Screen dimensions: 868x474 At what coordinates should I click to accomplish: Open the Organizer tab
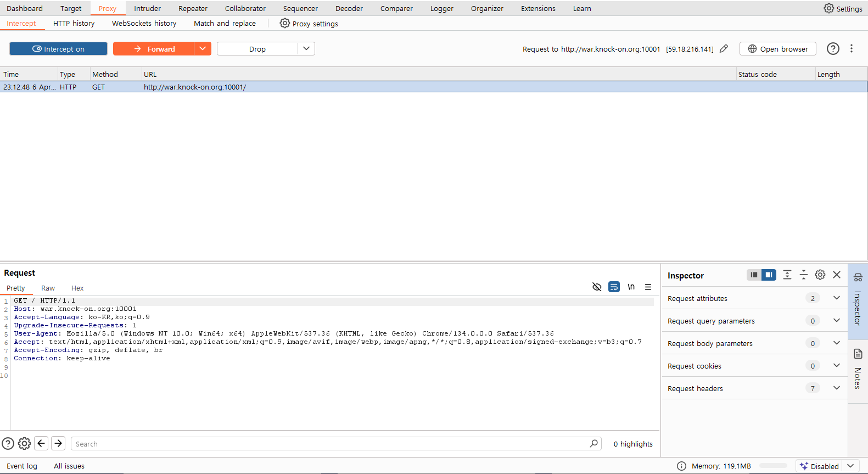tap(487, 8)
